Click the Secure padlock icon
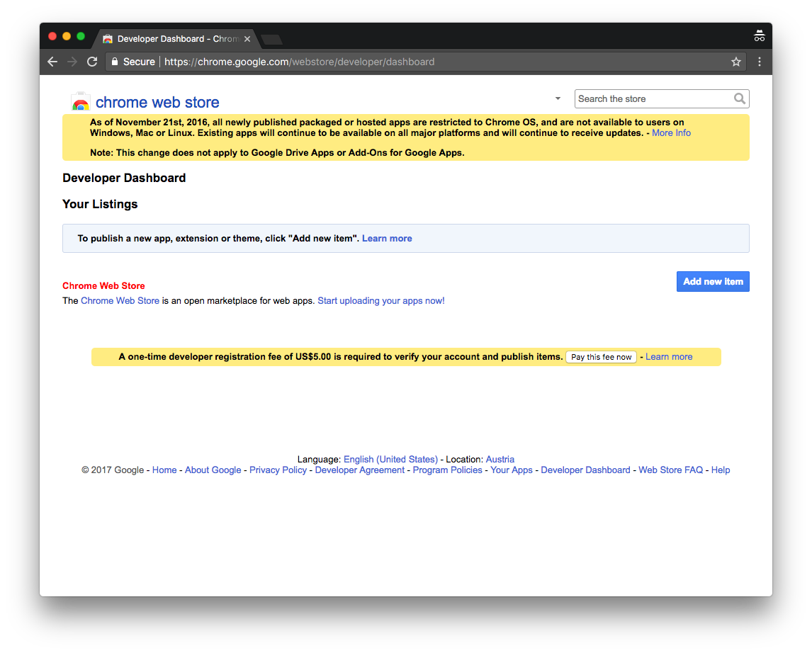Image resolution: width=812 pixels, height=653 pixels. (115, 62)
